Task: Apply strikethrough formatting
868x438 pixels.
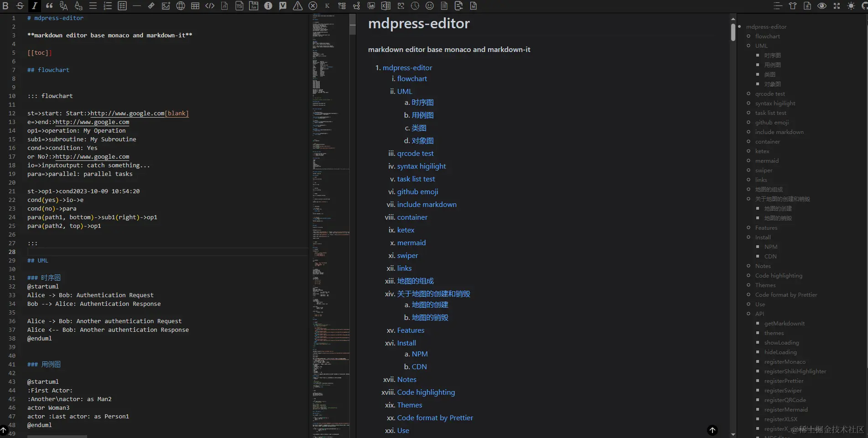Action: 20,6
